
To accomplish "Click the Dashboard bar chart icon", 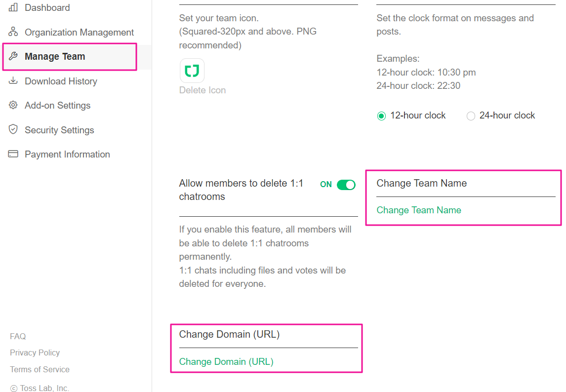I will point(13,7).
